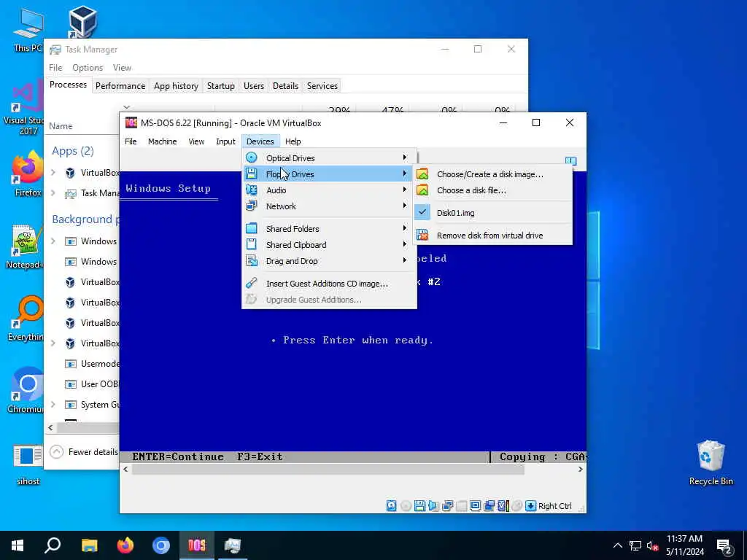Click the host key arrow indicator beside Right Ctrl
The width and height of the screenshot is (747, 560).
pyautogui.click(x=531, y=506)
